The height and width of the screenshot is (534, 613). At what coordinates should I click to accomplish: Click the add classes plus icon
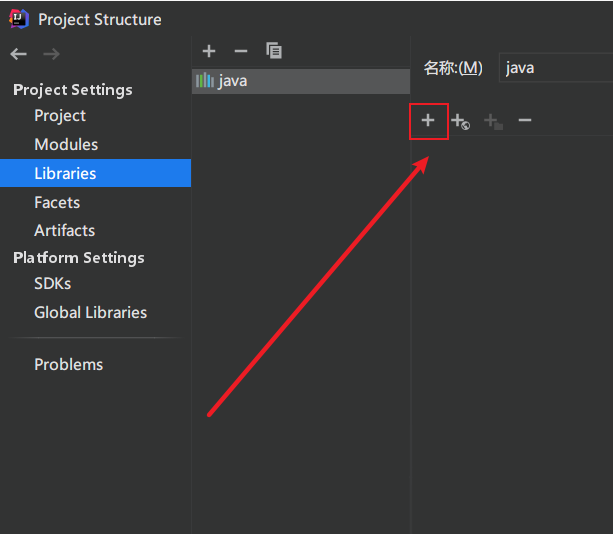[428, 121]
